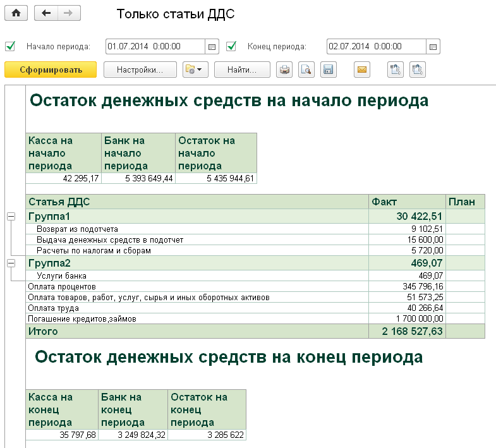The height and width of the screenshot is (448, 496).
Task: Click Банк на конец периода header
Action: 133,409
